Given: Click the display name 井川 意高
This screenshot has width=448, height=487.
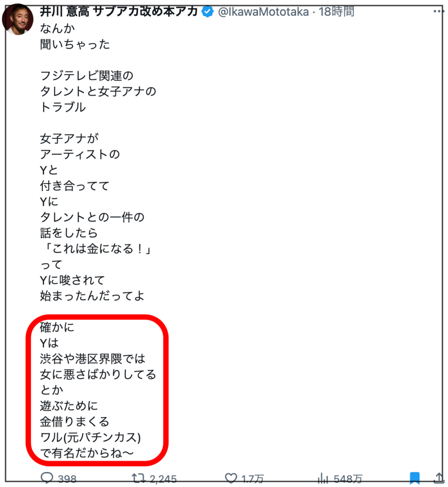Looking at the screenshot, I should pyautogui.click(x=65, y=12).
